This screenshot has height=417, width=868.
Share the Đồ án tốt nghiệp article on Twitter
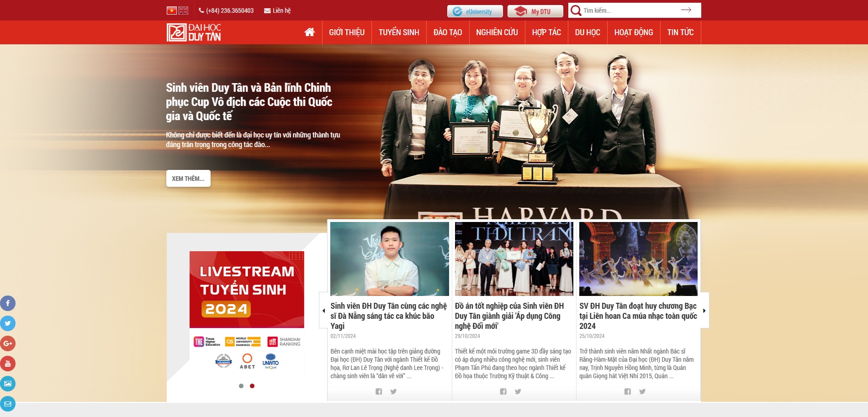point(518,391)
